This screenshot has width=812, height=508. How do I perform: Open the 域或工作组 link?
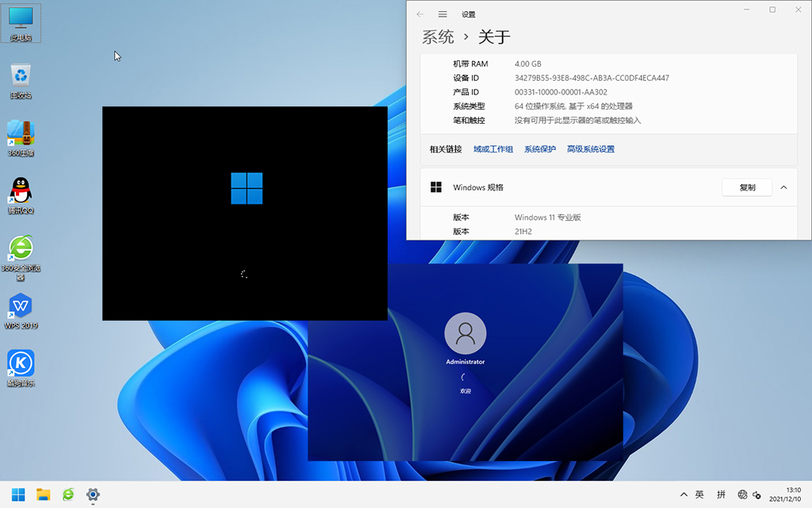tap(493, 149)
